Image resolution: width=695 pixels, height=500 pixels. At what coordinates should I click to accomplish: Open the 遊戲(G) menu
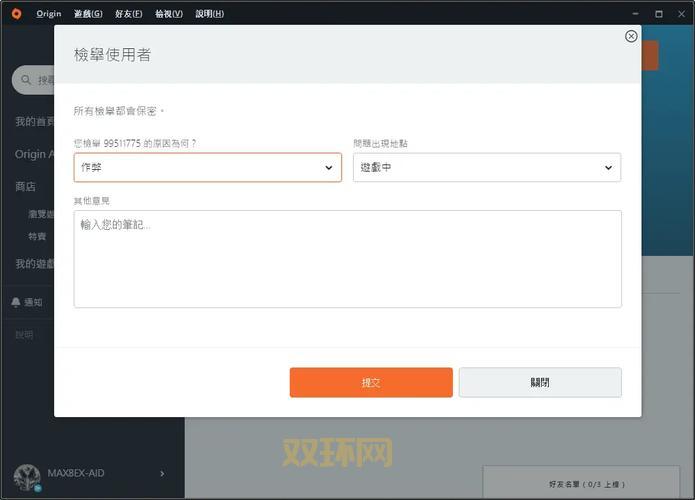(88, 14)
